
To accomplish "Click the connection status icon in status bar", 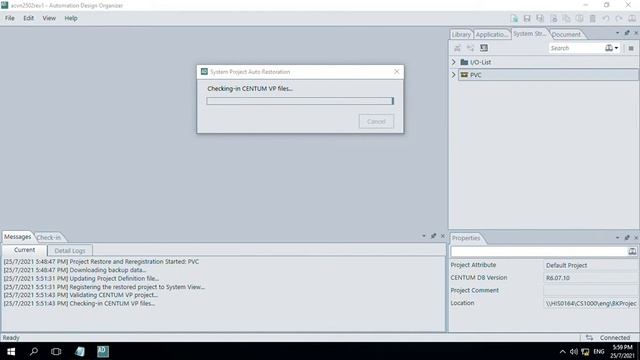I will coord(589,338).
